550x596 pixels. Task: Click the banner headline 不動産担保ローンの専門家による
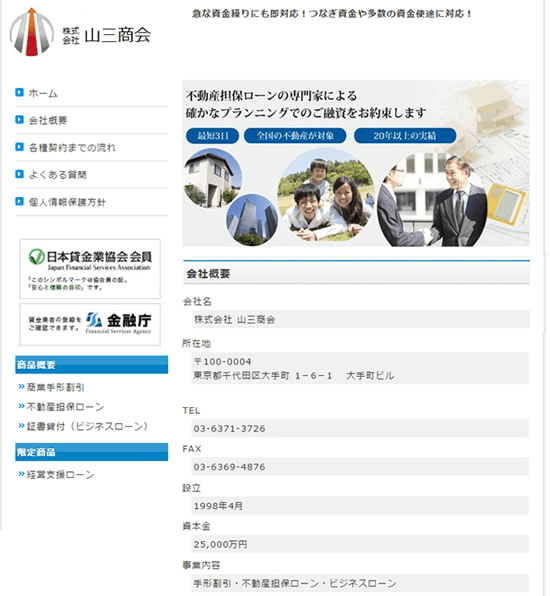coord(271,95)
